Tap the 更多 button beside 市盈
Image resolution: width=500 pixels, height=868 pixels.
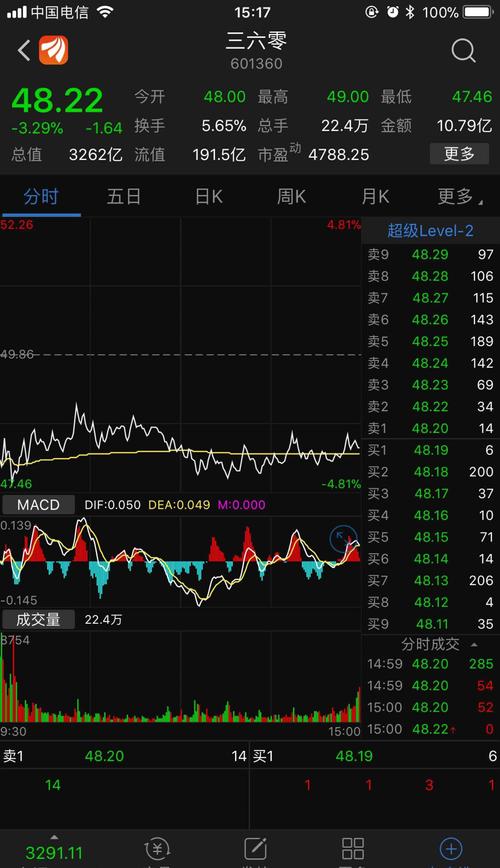pyautogui.click(x=459, y=154)
